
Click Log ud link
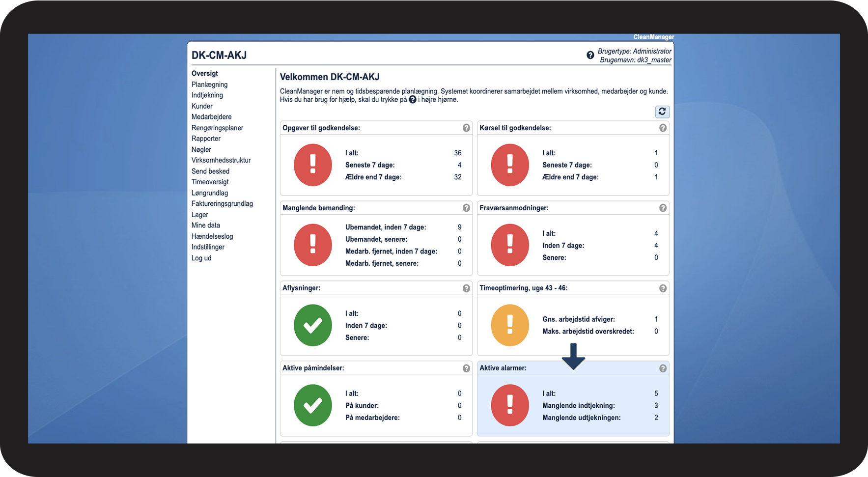pos(201,258)
